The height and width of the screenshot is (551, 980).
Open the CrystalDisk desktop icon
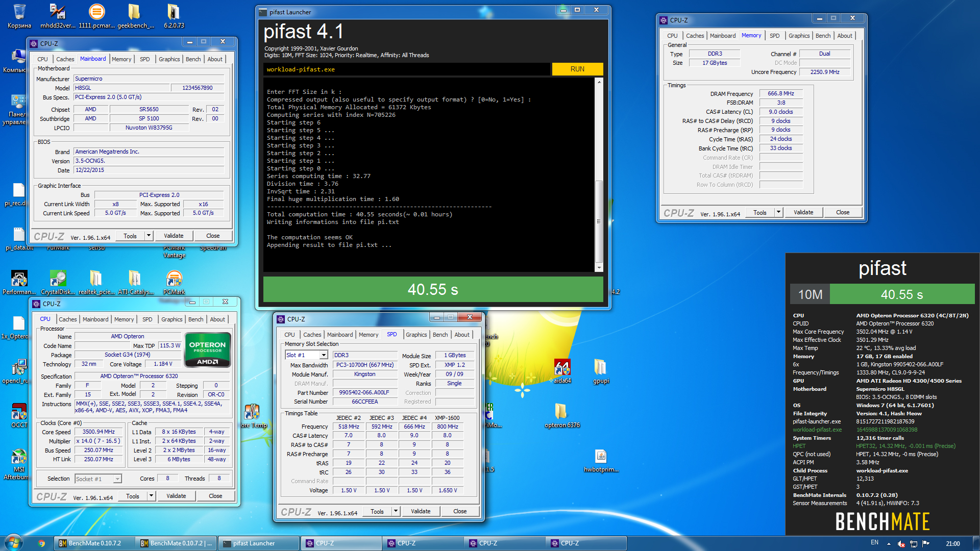coord(58,282)
